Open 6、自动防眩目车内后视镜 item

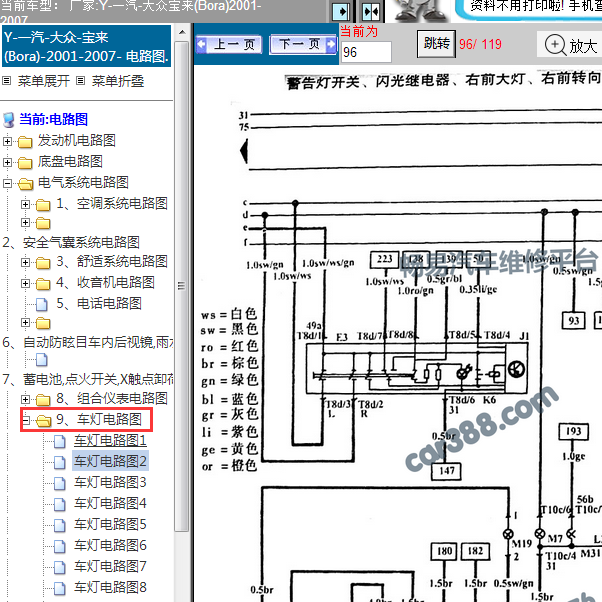tap(88, 342)
